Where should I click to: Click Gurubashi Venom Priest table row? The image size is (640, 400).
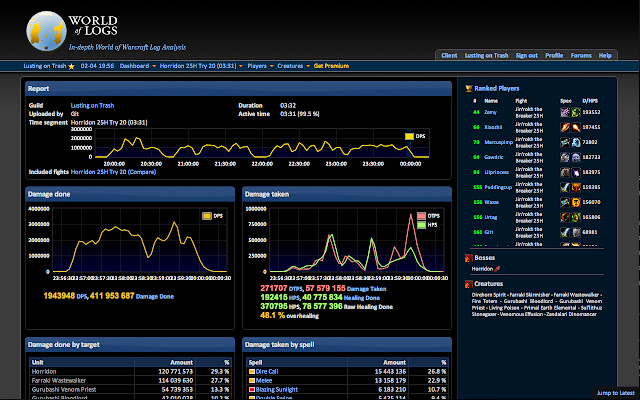(131, 389)
